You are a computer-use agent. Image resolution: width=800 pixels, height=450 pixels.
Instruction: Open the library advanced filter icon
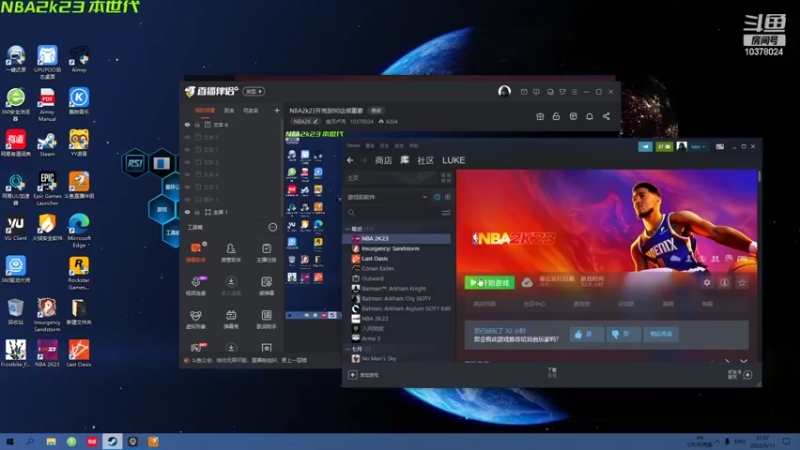coord(446,213)
